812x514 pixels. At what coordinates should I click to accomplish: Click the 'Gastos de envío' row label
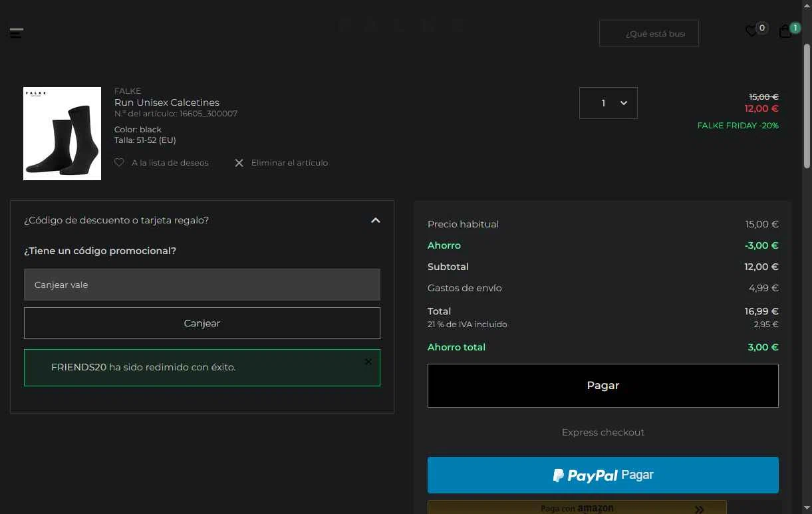click(465, 288)
